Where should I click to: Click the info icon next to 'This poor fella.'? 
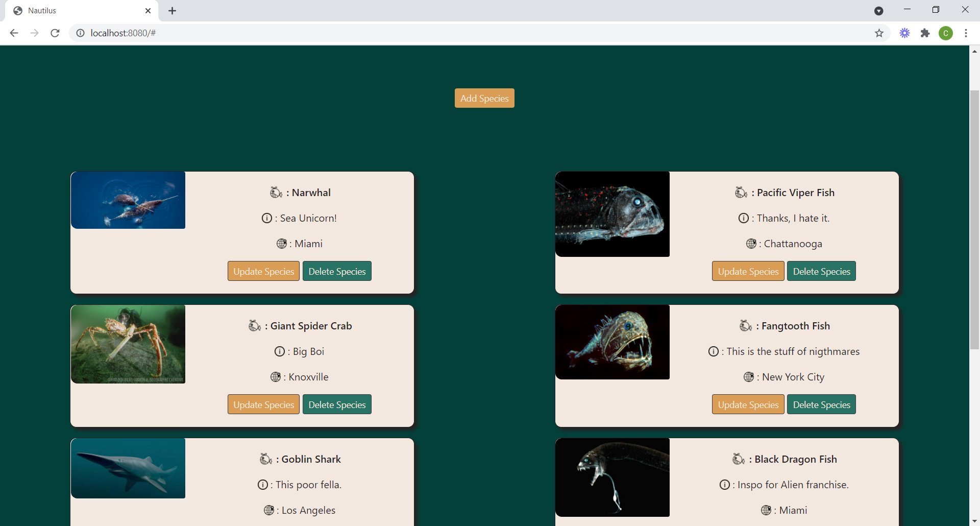pos(263,485)
